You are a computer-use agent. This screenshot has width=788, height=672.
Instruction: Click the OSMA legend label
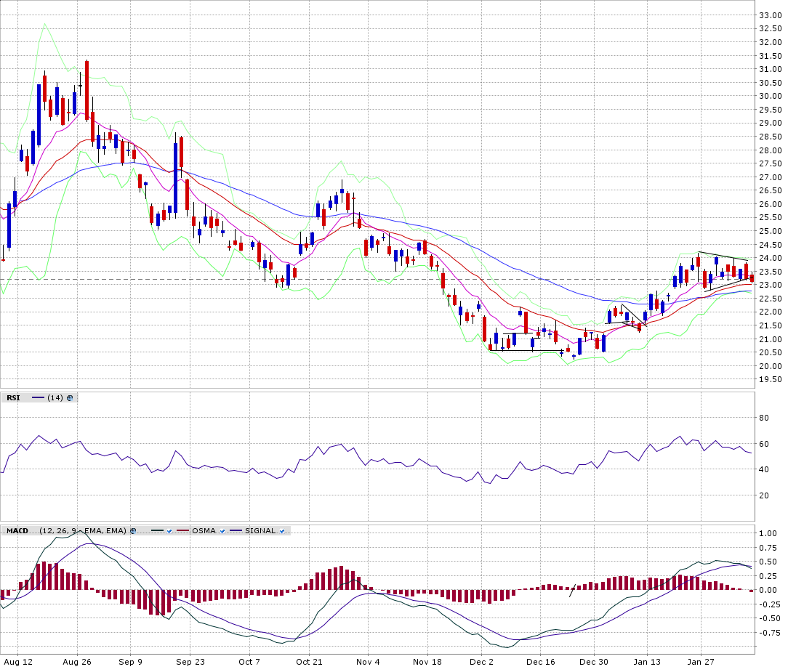(204, 531)
